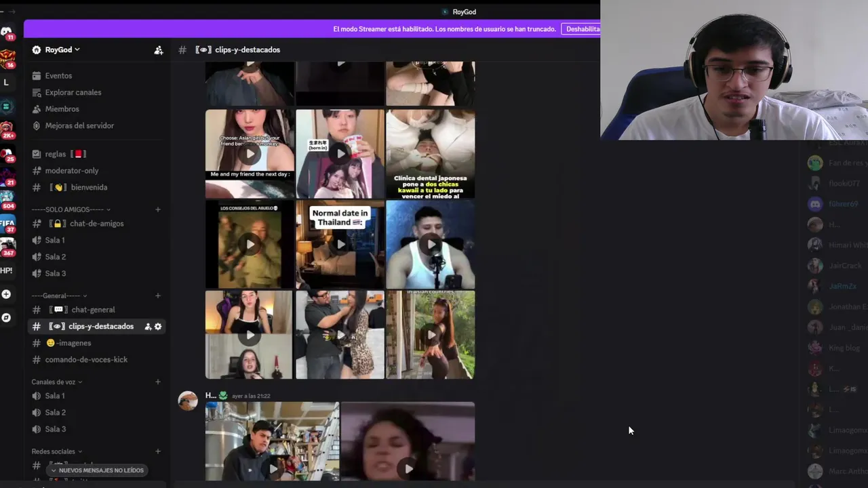Select the server labeled L

tap(6, 83)
